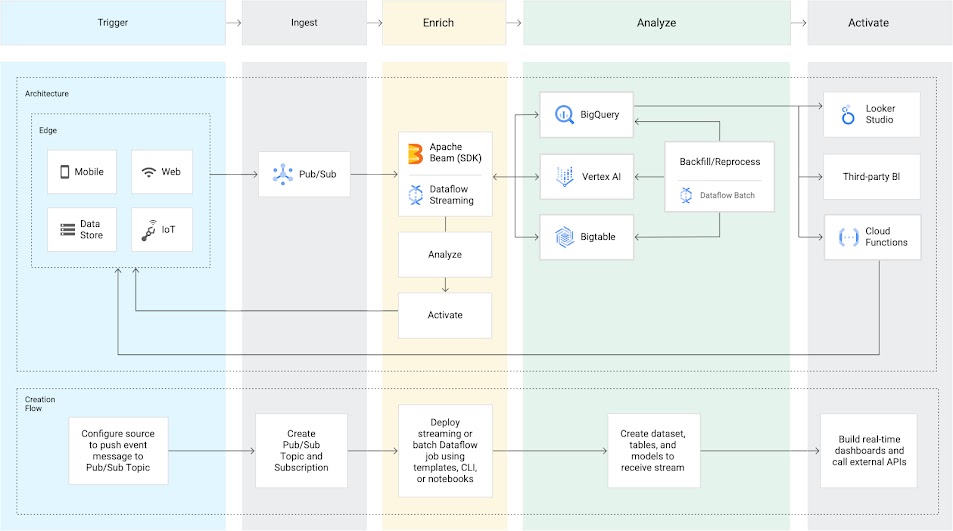The width and height of the screenshot is (953, 531).
Task: Click the Create Pub/Sub Topic and Subscription step
Action: point(301,451)
